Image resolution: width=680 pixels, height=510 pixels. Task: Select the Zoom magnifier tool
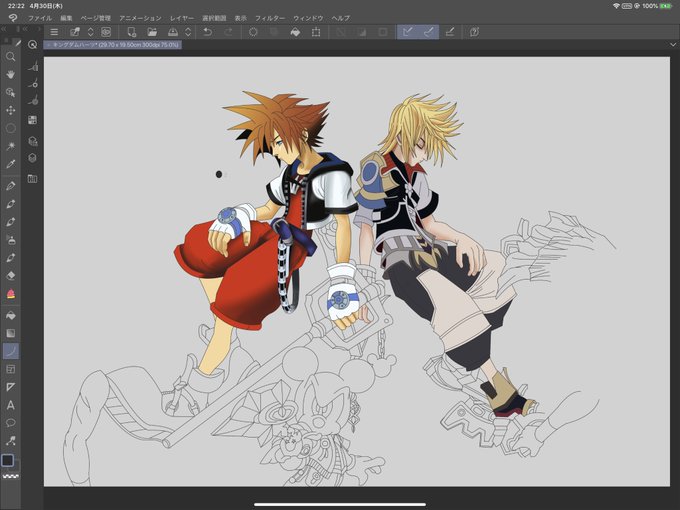[10, 56]
